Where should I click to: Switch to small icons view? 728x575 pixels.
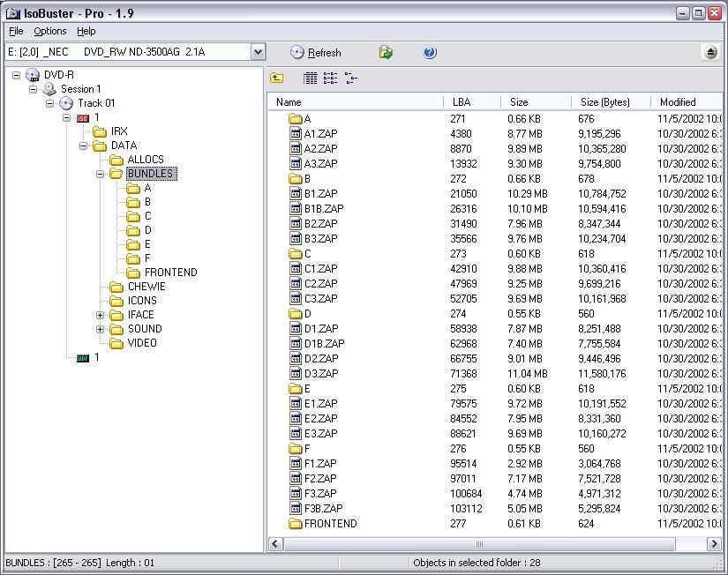pos(330,78)
